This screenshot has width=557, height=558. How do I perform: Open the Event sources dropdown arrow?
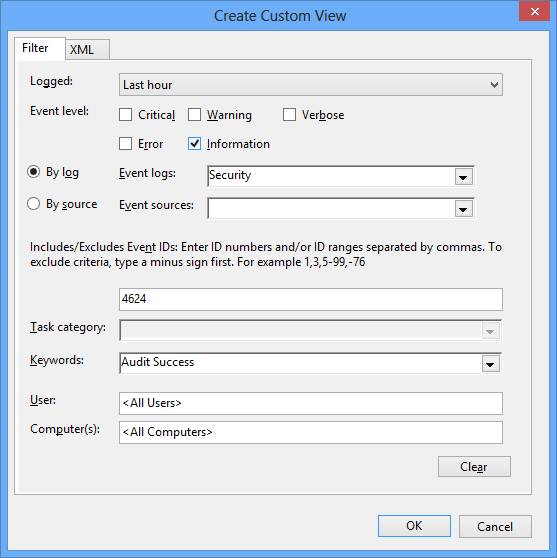[x=463, y=209]
